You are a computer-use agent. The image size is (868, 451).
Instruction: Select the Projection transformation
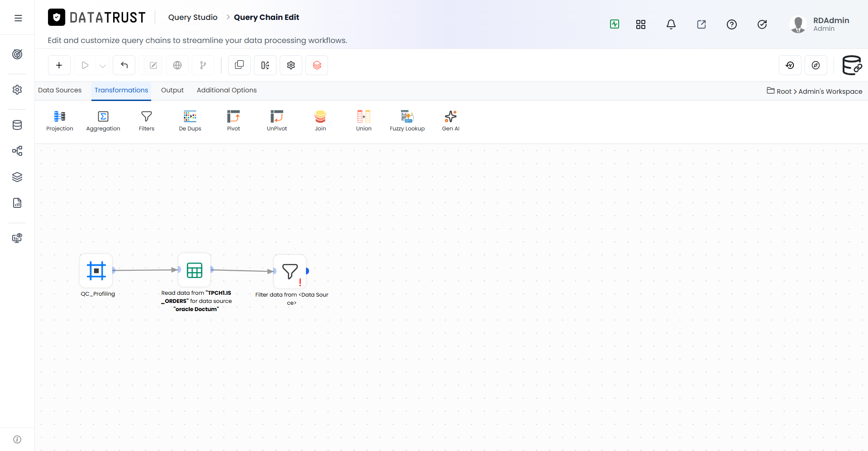click(x=60, y=121)
